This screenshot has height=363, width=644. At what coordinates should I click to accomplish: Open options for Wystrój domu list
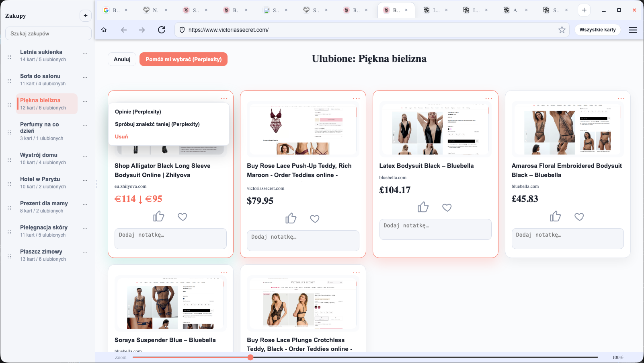click(x=85, y=156)
